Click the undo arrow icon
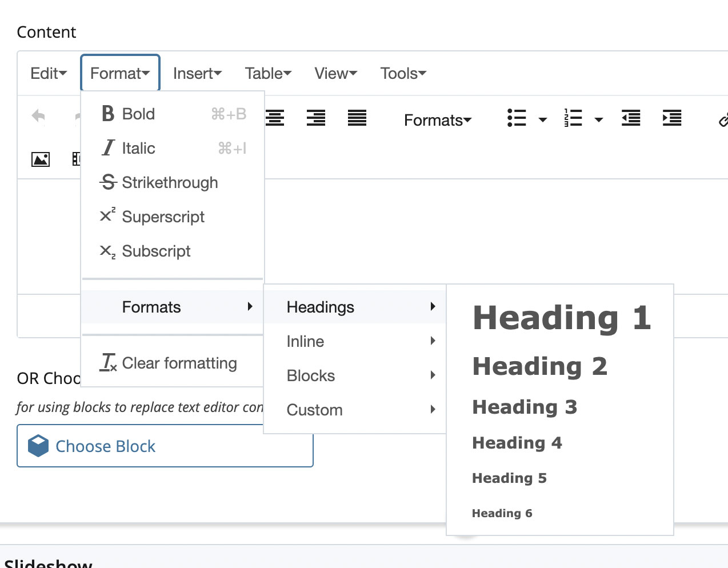 pos(38,117)
